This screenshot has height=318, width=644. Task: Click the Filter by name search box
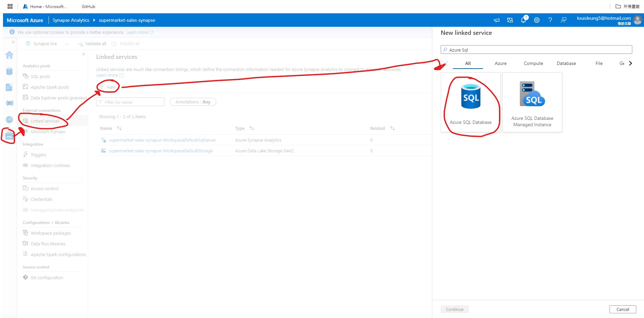pyautogui.click(x=130, y=102)
